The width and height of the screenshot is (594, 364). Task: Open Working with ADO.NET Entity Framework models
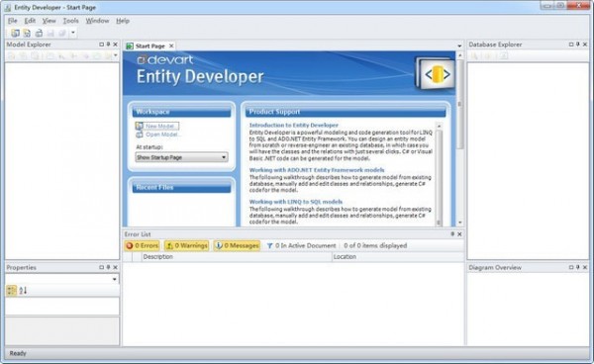click(317, 170)
